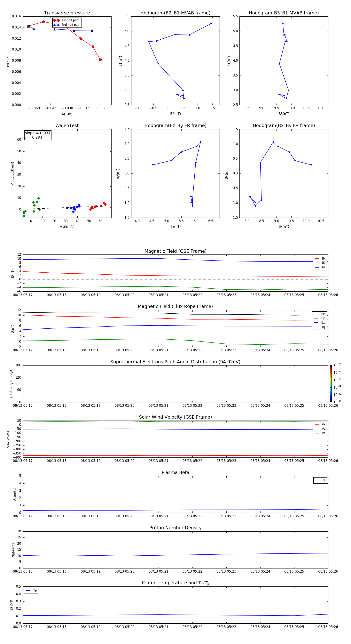This screenshot has height=644, width=351.
Task: Click the 'Np(#/cc)' y-axis label
Action: (13, 550)
